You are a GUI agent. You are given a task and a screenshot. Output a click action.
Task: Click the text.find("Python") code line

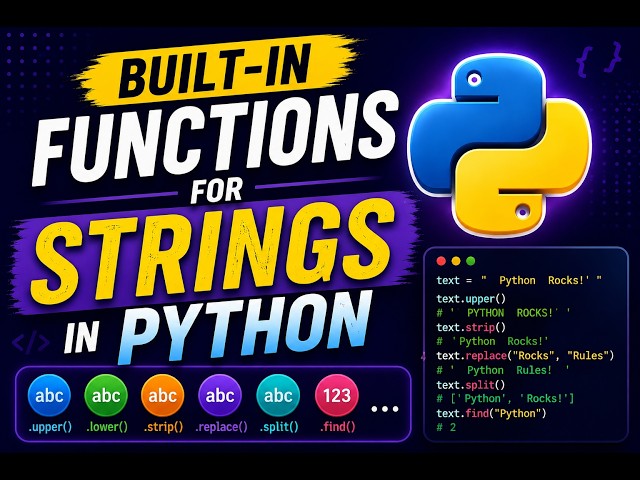(x=491, y=413)
